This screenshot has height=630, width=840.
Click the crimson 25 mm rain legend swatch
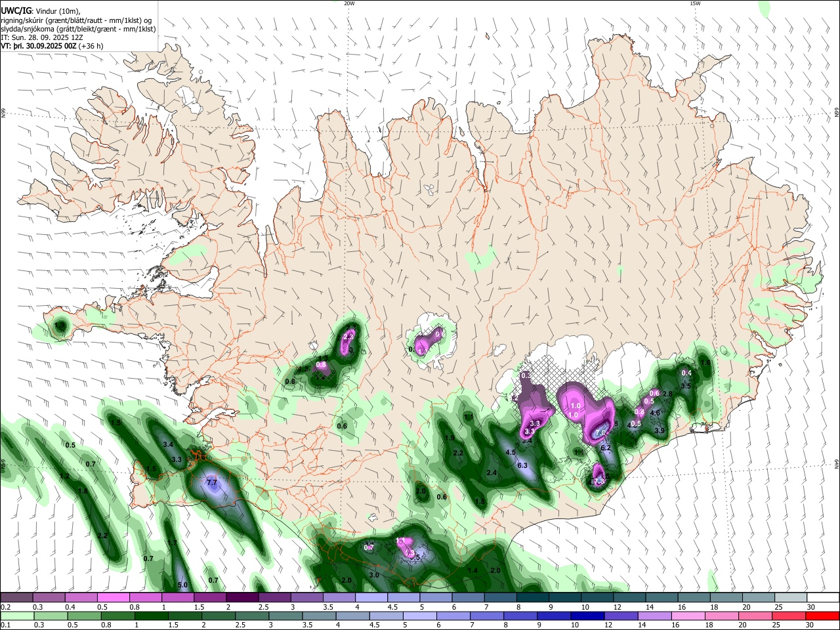pyautogui.click(x=788, y=616)
